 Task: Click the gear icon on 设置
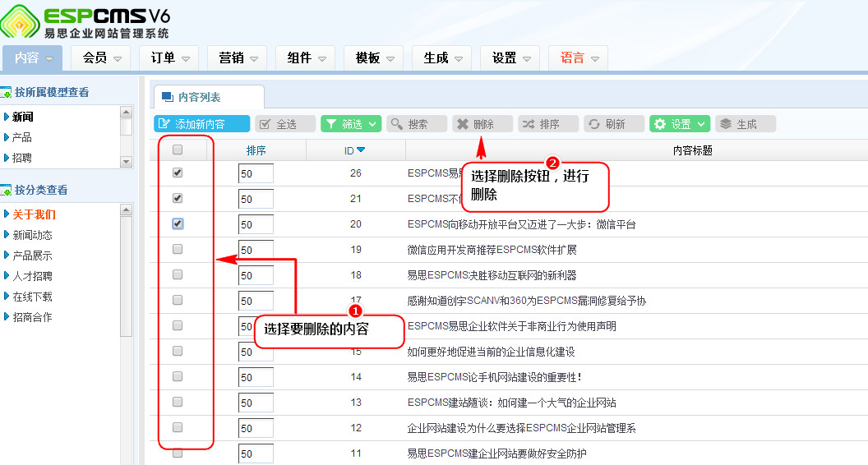660,124
